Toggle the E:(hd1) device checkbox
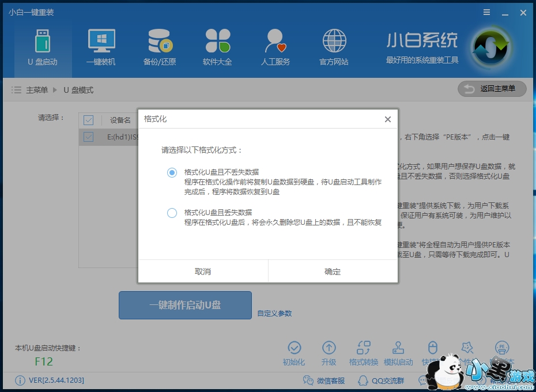The height and width of the screenshot is (392, 536). click(x=89, y=137)
